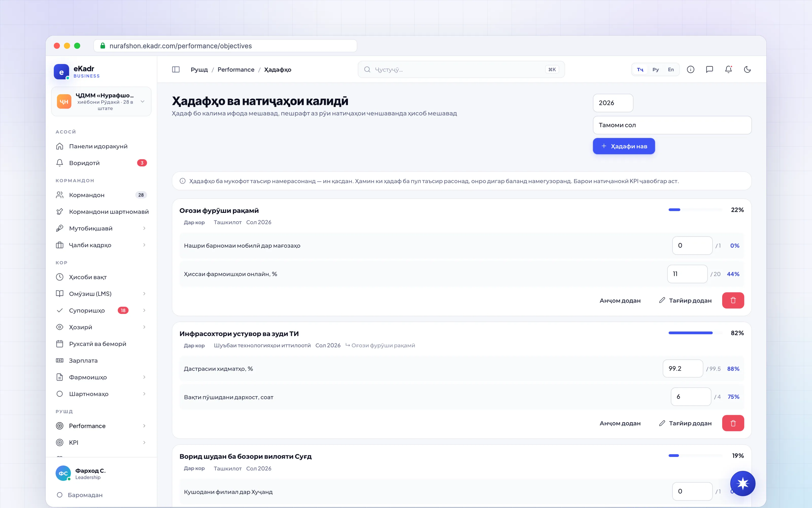This screenshot has height=508, width=812.
Task: Click the 22% progress bar
Action: pyautogui.click(x=695, y=210)
